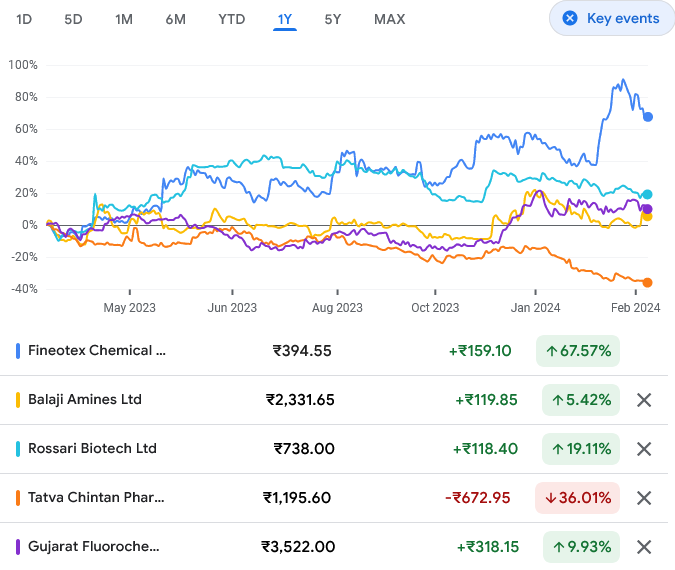
Task: Click the Jun 2023 axis label
Action: (232, 308)
